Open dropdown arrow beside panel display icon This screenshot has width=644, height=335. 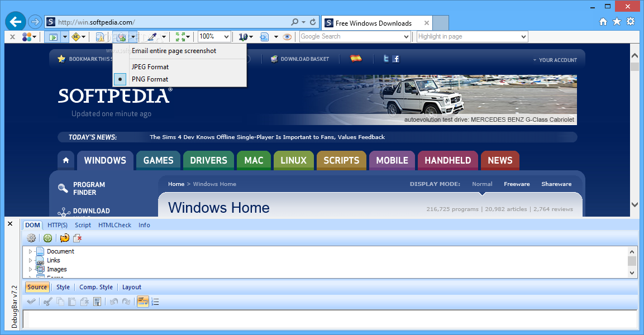click(x=65, y=37)
